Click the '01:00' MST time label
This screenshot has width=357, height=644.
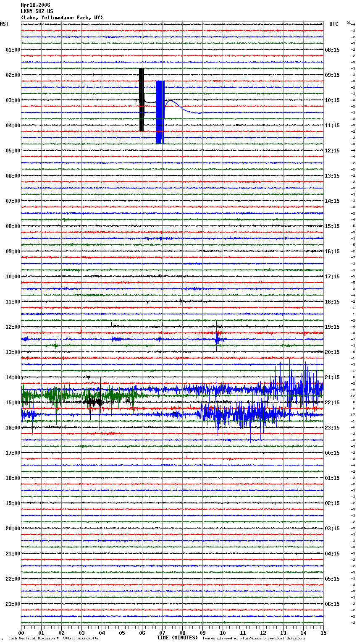tap(13, 50)
